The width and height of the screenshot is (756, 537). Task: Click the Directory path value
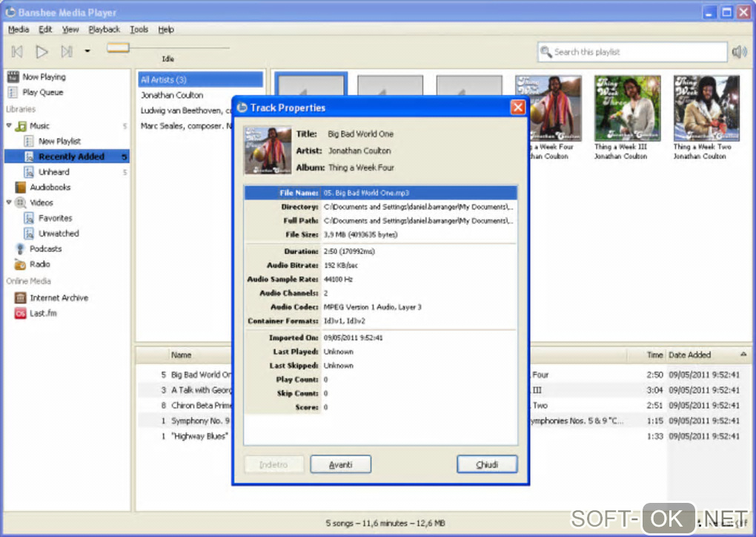pos(418,206)
